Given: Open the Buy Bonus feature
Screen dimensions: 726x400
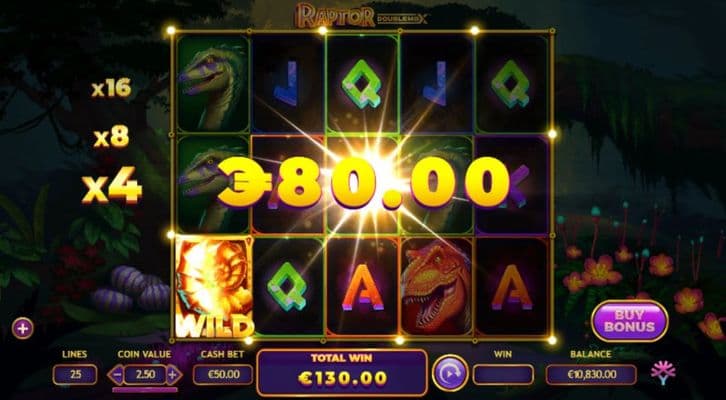Looking at the screenshot, I should click(629, 321).
